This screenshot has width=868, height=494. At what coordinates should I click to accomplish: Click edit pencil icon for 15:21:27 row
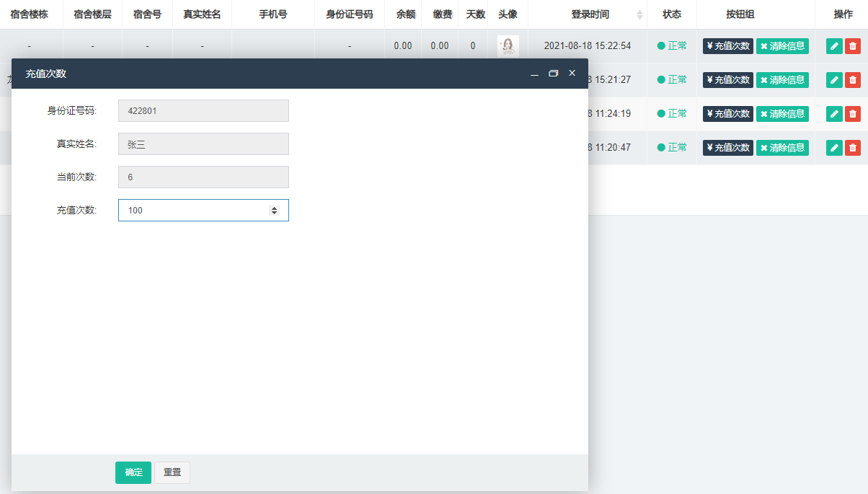pos(834,80)
